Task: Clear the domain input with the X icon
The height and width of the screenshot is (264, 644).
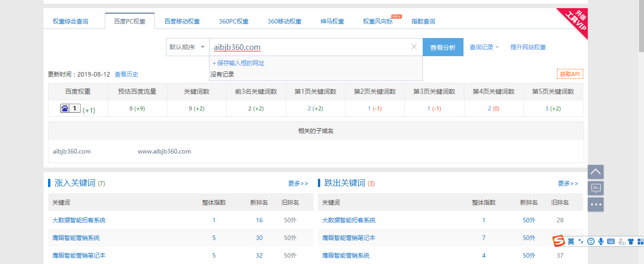Action: coord(414,47)
